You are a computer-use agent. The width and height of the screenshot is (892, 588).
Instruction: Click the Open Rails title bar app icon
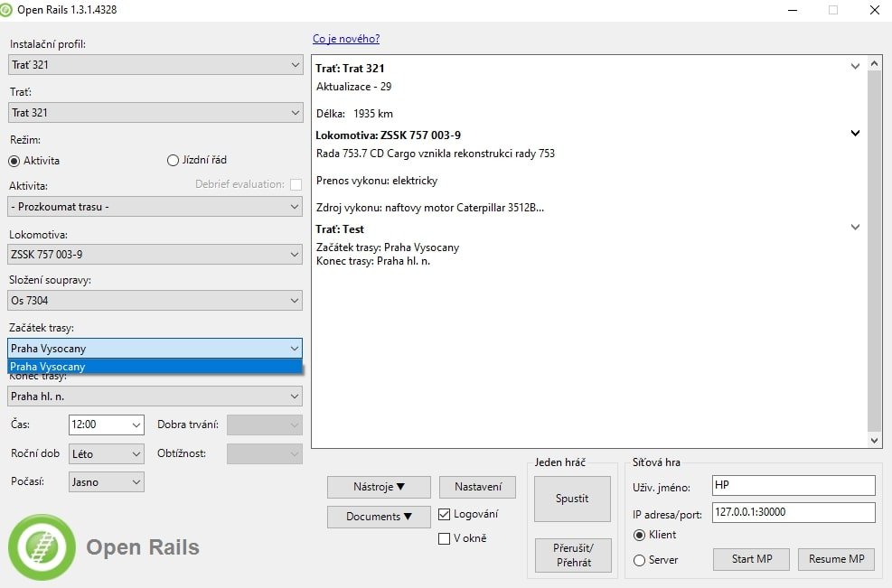tap(5, 10)
